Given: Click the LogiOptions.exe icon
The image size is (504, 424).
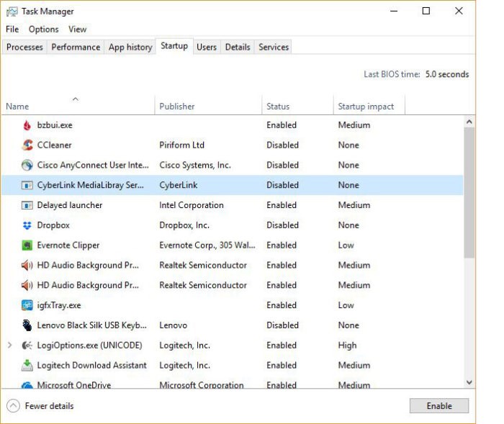Looking at the screenshot, I should [x=27, y=346].
